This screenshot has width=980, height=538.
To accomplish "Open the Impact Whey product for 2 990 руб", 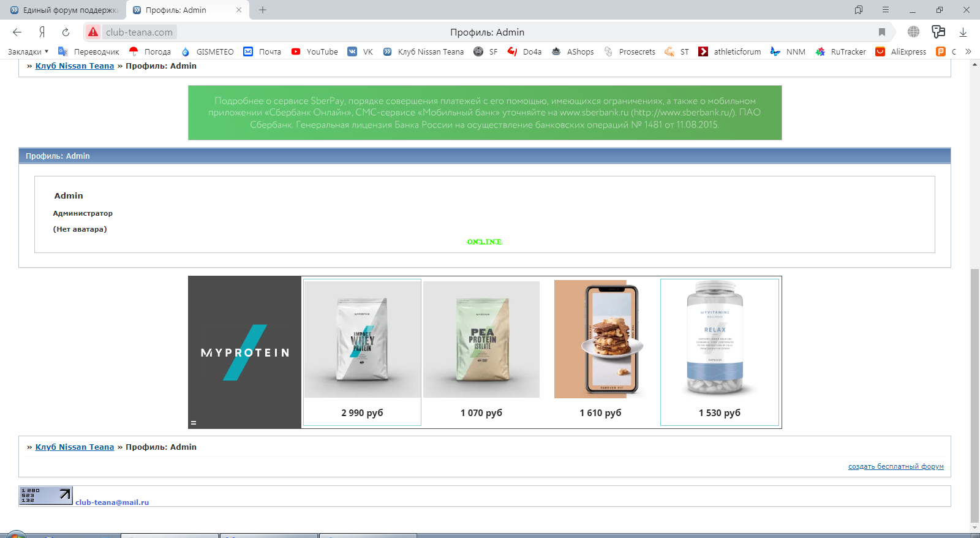I will click(x=363, y=352).
